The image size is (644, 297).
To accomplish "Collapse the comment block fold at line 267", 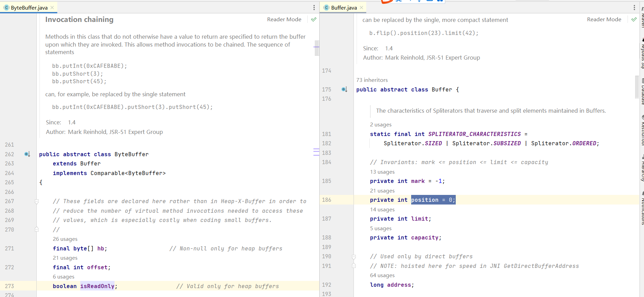I will coord(37,201).
